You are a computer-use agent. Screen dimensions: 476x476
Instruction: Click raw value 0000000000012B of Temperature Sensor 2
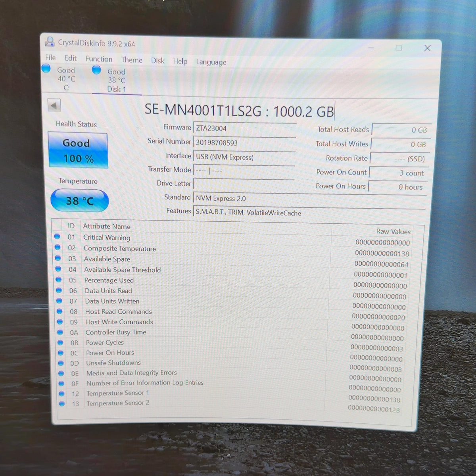pyautogui.click(x=374, y=409)
